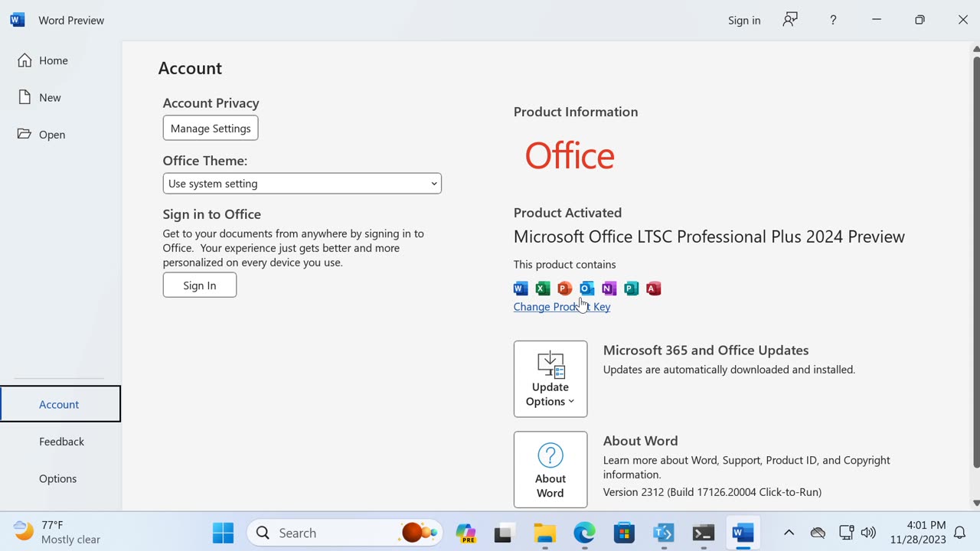Click Microsoft Office LTSC Professional Plus 2024 Preview text
980x551 pixels.
point(709,236)
